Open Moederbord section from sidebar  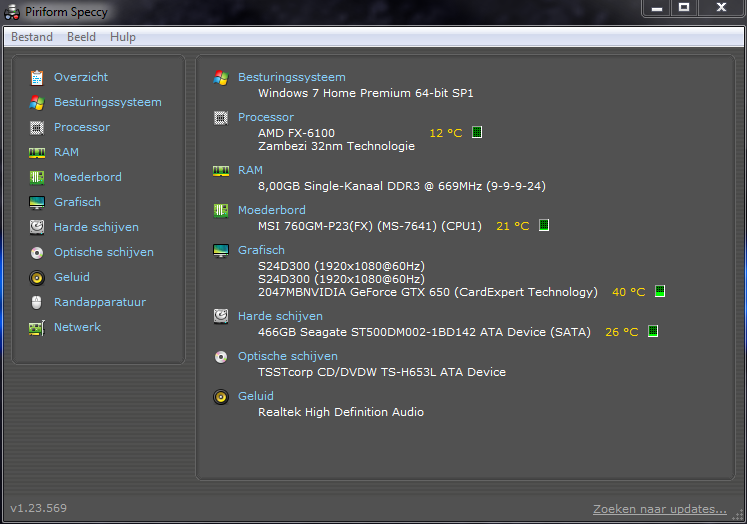tap(88, 177)
